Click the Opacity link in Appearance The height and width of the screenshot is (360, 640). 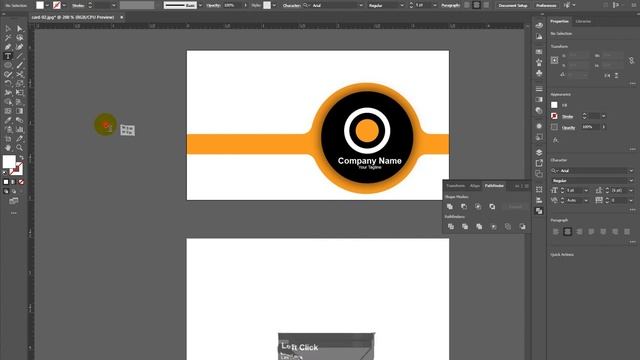[568, 127]
